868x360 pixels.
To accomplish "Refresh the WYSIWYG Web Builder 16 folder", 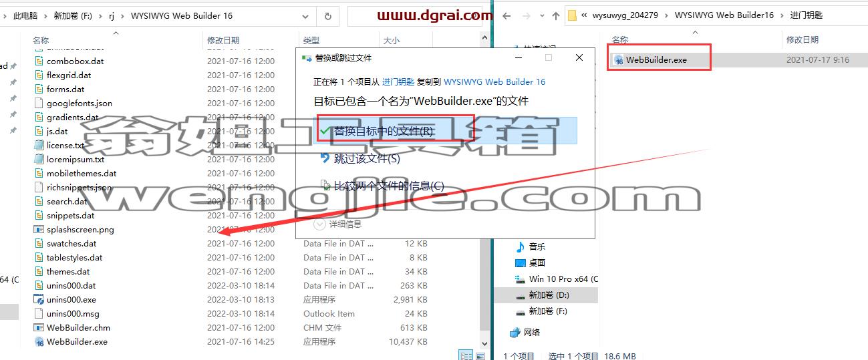I will (x=327, y=16).
